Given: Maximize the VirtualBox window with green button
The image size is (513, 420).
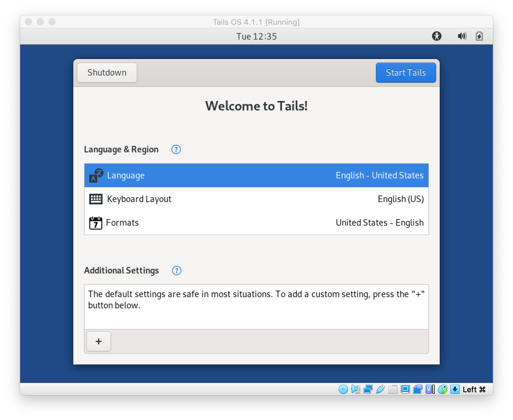Looking at the screenshot, I should (x=52, y=22).
